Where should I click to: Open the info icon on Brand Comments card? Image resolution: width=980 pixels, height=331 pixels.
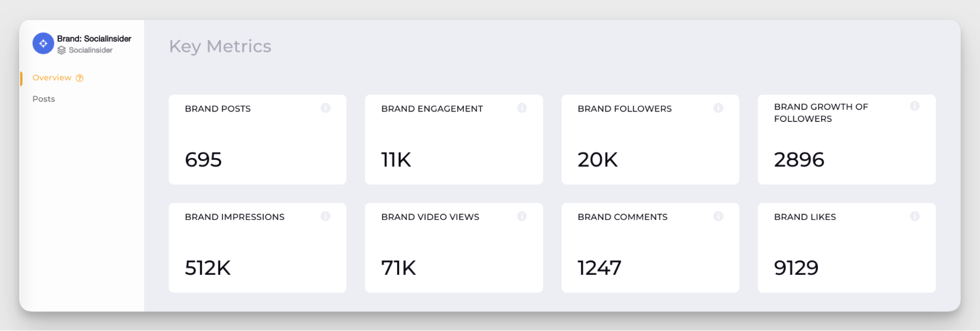pos(718,216)
